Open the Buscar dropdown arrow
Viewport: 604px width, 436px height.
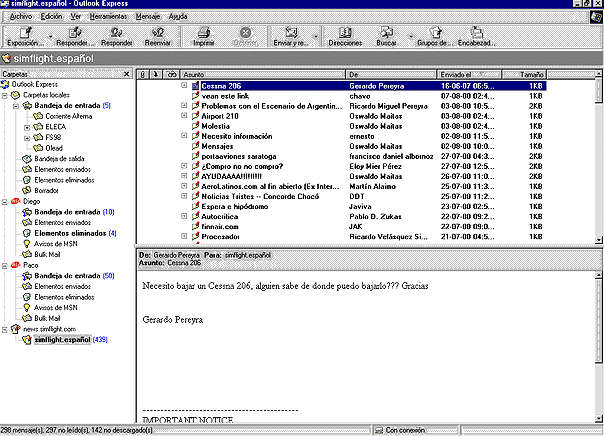(411, 37)
